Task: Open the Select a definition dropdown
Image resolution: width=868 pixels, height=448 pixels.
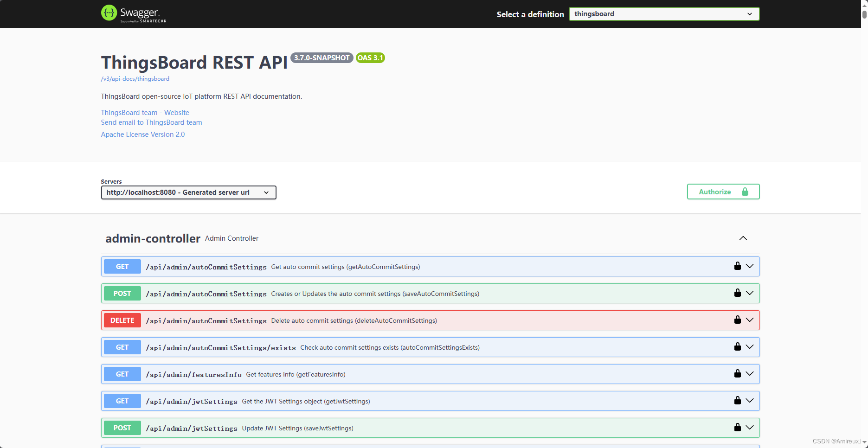Action: pyautogui.click(x=664, y=14)
